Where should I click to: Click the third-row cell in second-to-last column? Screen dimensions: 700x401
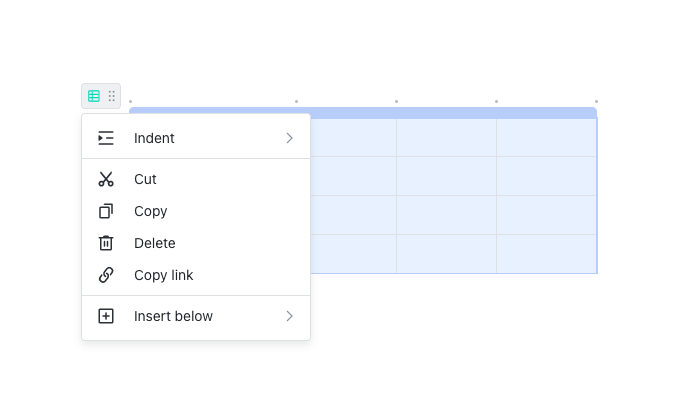point(446,215)
